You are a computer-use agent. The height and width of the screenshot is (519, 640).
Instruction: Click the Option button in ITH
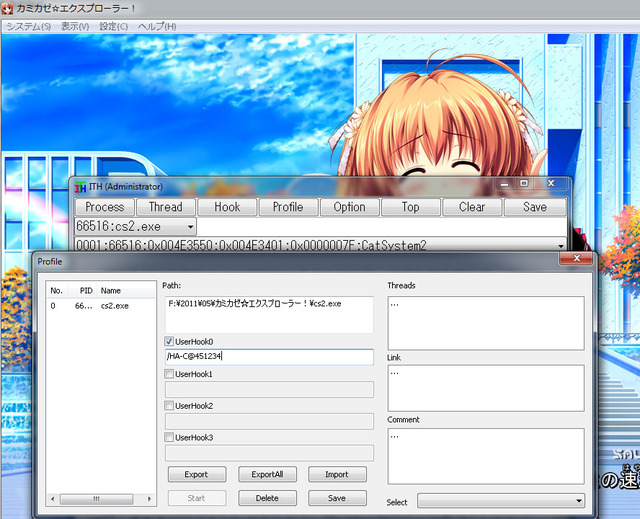point(350,207)
